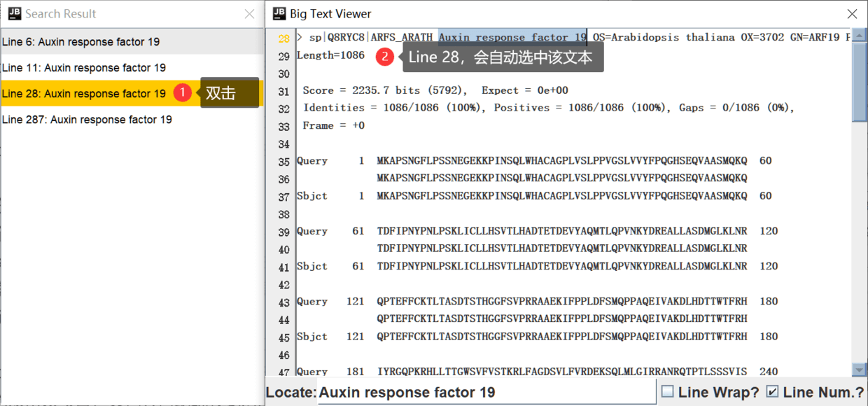Click the vertical scrollbar thumb
The image size is (868, 406).
[859, 82]
